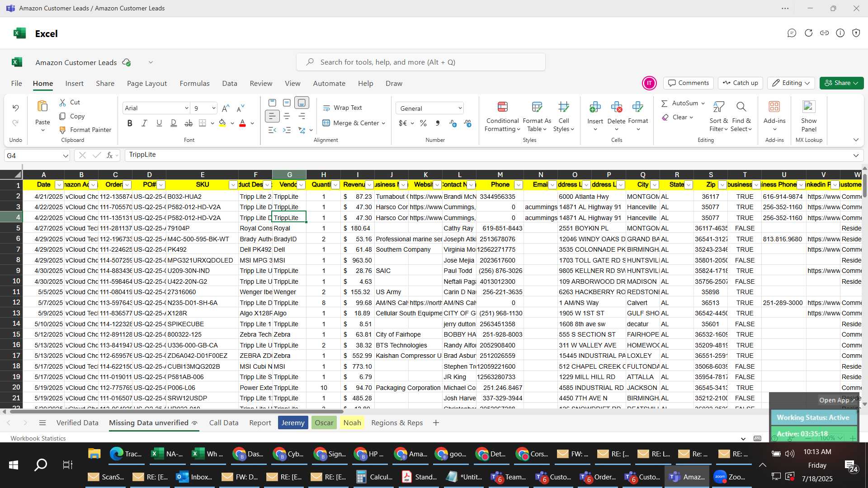Open Calculator from Windows taskbar
The width and height of the screenshot is (868, 488).
(375, 477)
